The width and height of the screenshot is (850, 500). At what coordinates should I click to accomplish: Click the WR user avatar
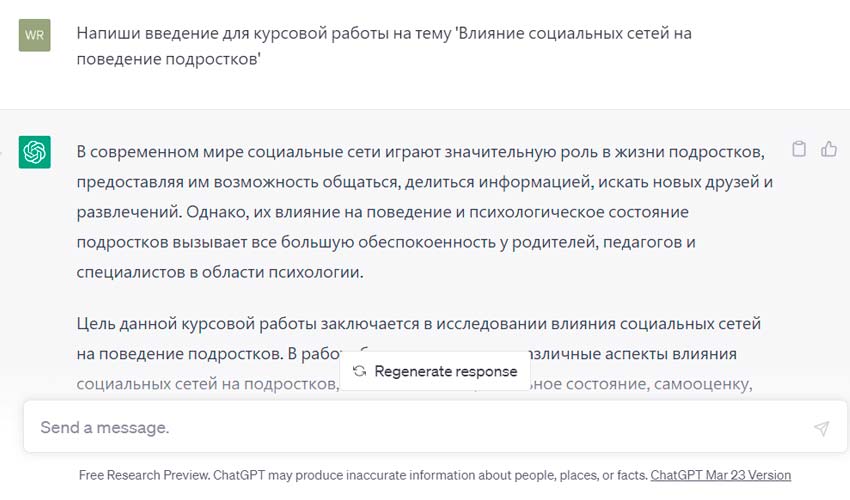pyautogui.click(x=35, y=35)
